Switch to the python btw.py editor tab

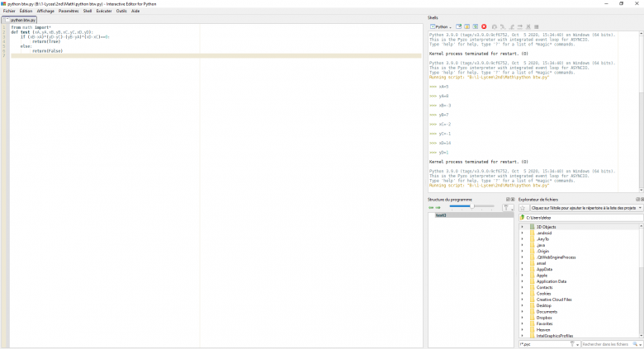[x=23, y=19]
